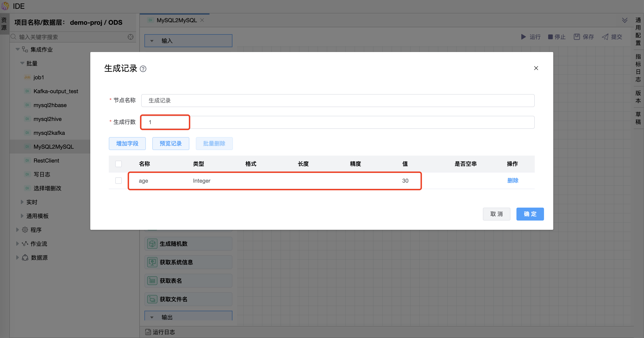Check the checkbox for the age field row
The image size is (644, 338).
click(x=118, y=181)
